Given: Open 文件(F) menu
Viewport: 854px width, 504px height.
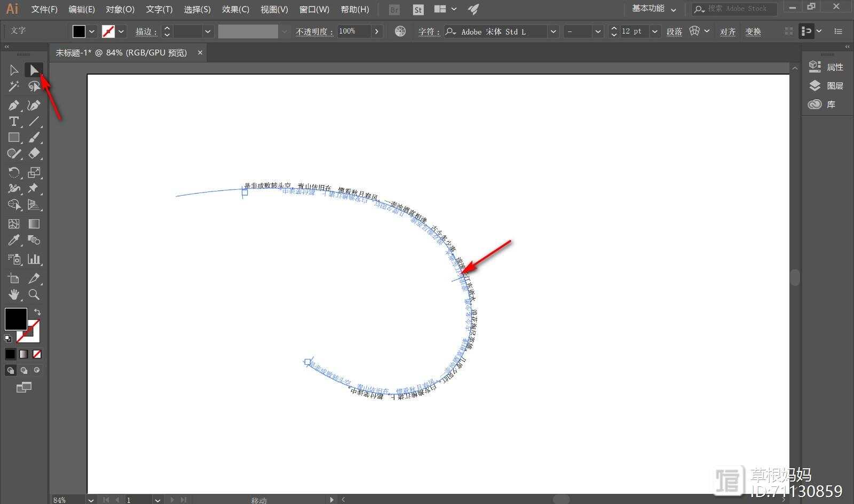Looking at the screenshot, I should tap(44, 9).
